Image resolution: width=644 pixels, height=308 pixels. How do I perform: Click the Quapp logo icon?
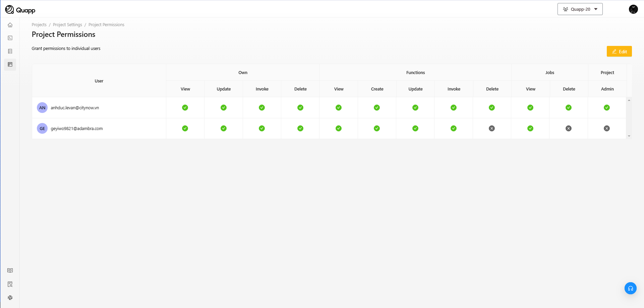pyautogui.click(x=9, y=9)
